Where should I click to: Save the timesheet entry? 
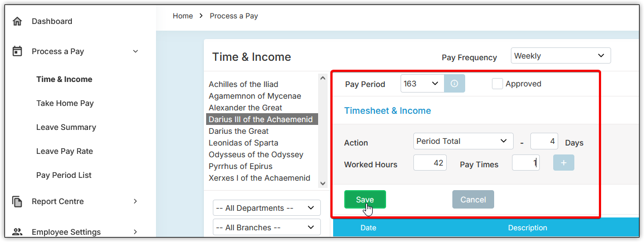pyautogui.click(x=365, y=199)
